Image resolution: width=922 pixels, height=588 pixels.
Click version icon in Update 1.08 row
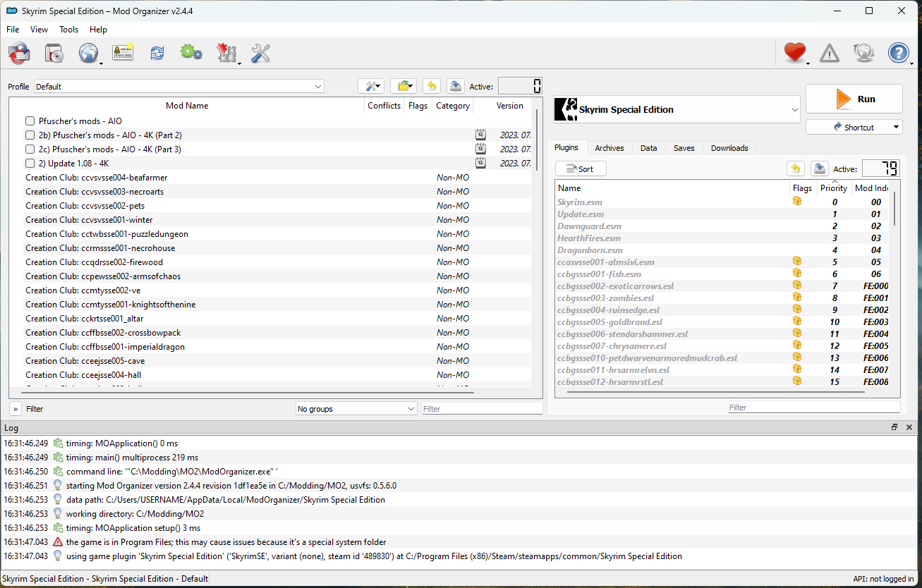tap(480, 163)
